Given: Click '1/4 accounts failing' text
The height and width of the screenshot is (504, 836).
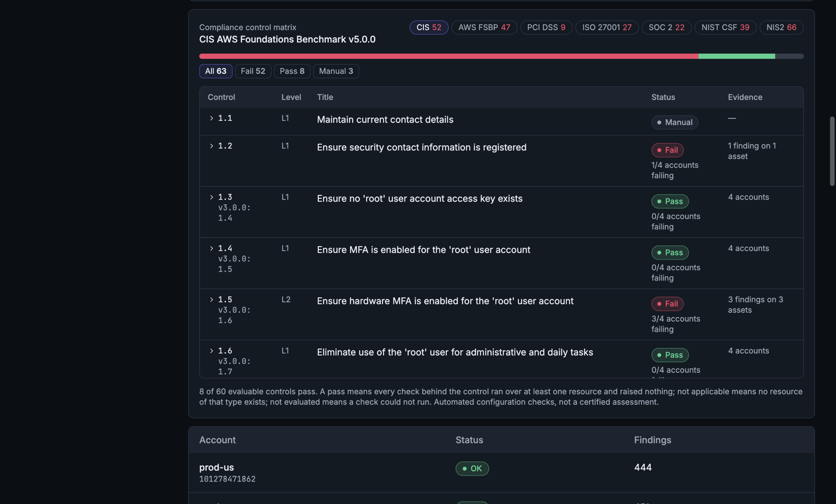Looking at the screenshot, I should 675,170.
